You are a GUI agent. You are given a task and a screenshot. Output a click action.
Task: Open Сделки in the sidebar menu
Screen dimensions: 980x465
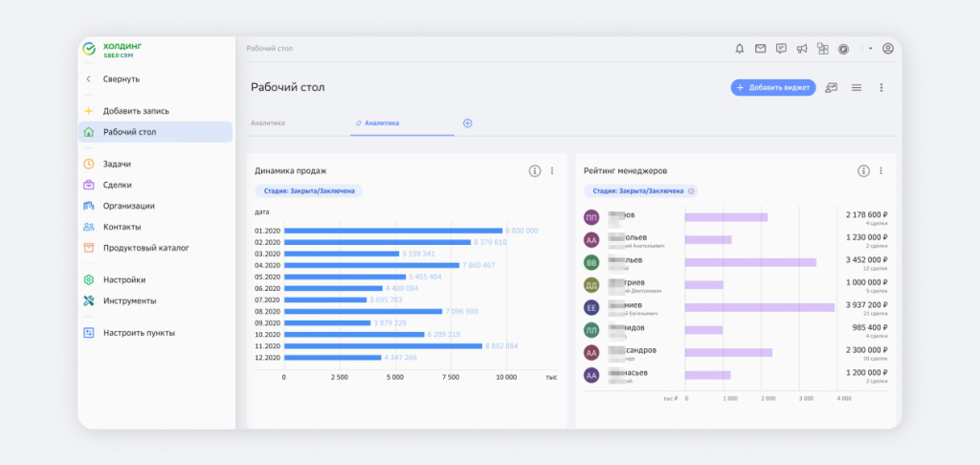[117, 185]
